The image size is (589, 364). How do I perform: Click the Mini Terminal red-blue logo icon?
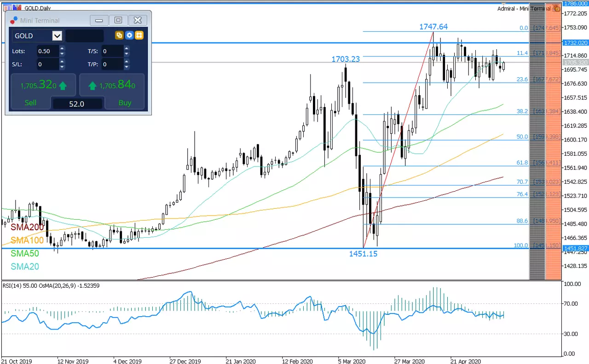tap(14, 20)
